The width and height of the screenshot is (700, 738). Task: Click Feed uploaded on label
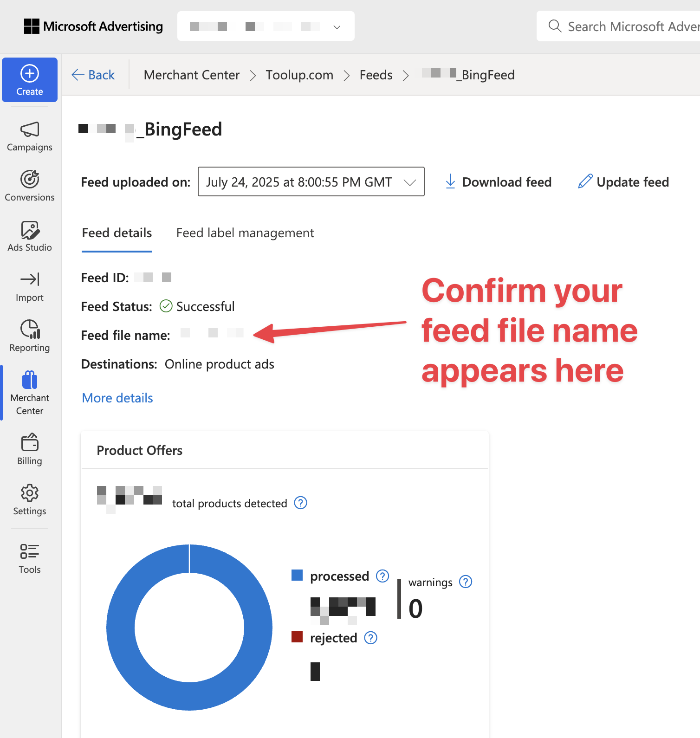tap(136, 182)
